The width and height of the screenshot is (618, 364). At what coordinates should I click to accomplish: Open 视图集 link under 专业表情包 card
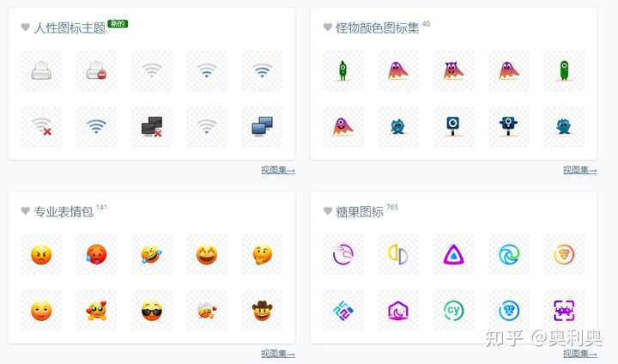pos(278,354)
